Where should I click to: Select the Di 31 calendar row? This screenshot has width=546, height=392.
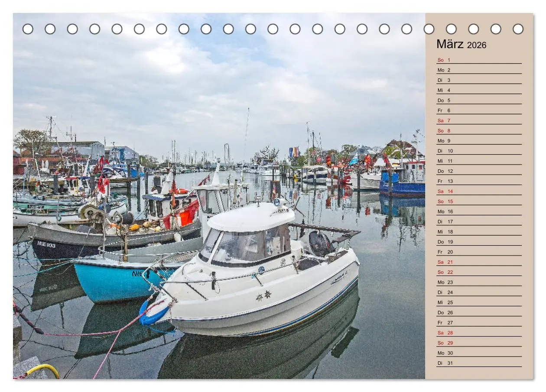coord(479,363)
